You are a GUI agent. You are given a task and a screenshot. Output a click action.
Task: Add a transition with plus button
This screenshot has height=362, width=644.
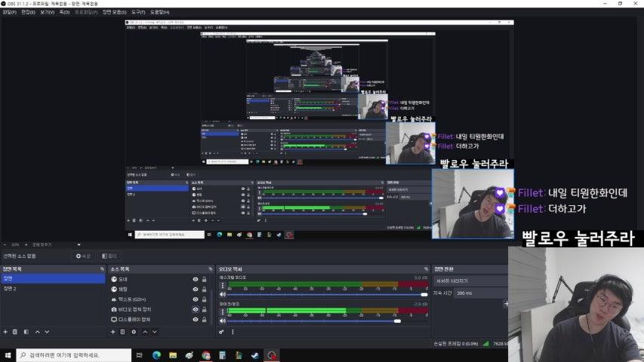coord(506,304)
